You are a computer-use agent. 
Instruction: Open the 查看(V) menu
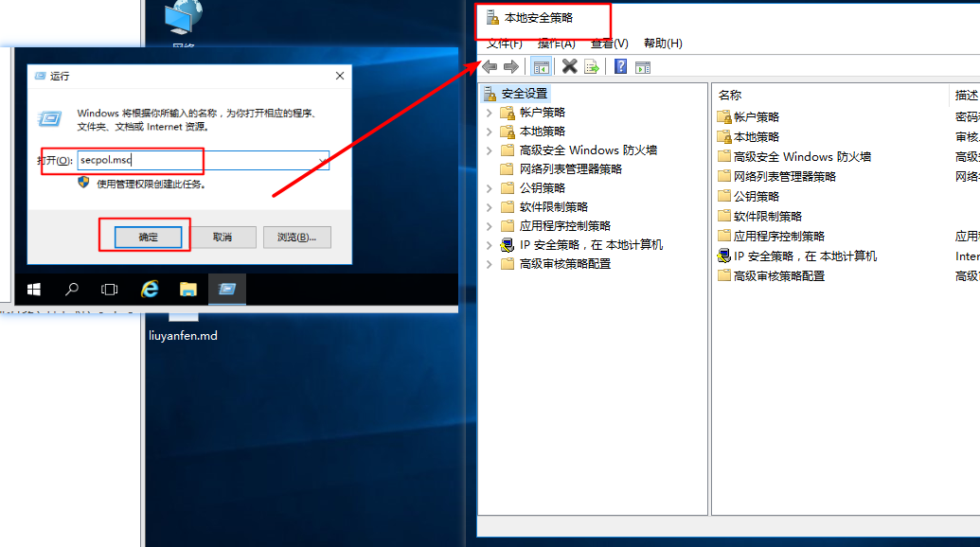(x=610, y=44)
